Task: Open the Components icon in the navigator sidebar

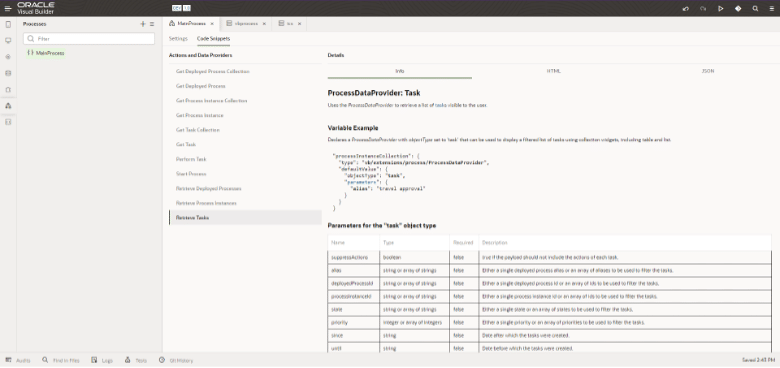Action: pos(8,90)
